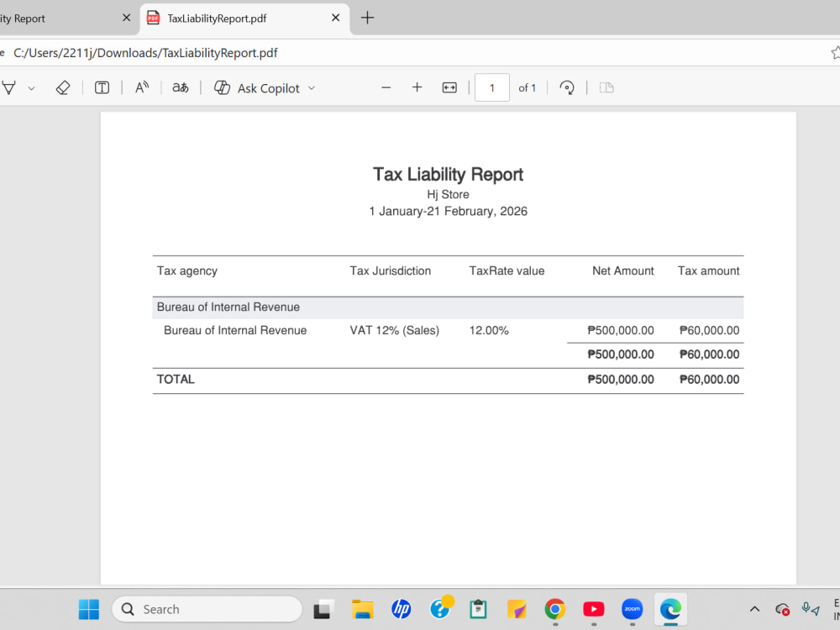Open the highlight color dropdown arrow
The image size is (840, 630).
tap(32, 88)
